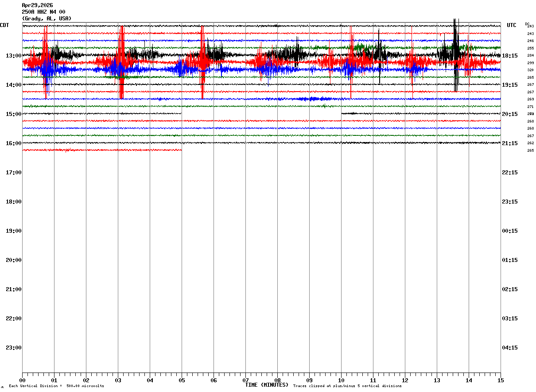The width and height of the screenshot is (536, 392).
Task: Click the Apr29,2026 date label
Action: coord(37,5)
